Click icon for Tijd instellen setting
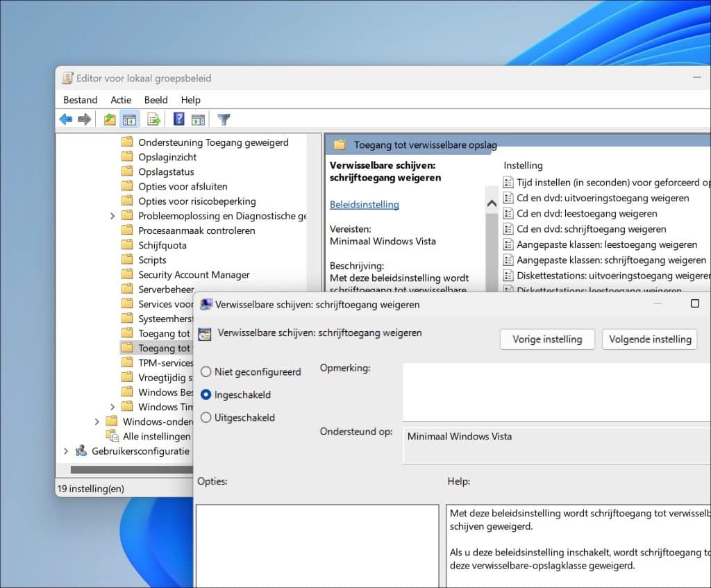 pyautogui.click(x=508, y=183)
